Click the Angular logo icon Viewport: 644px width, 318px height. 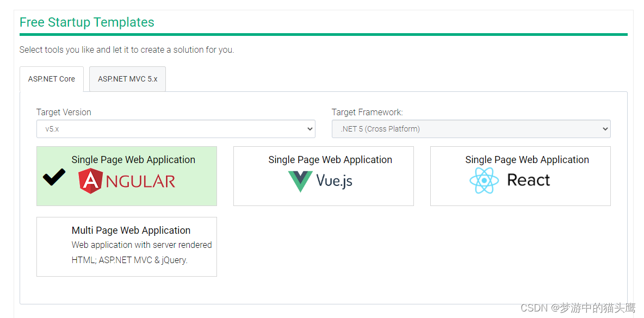tap(90, 181)
